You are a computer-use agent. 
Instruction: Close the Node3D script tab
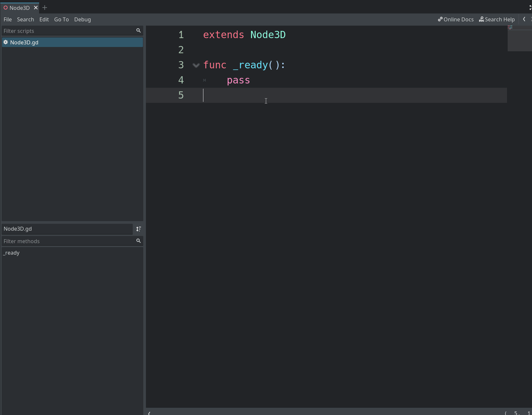point(35,8)
